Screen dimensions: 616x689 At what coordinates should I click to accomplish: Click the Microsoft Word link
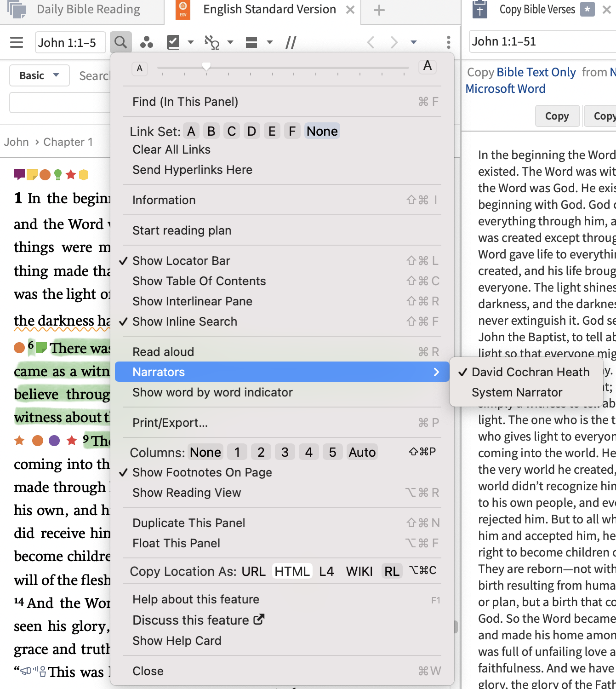(505, 89)
